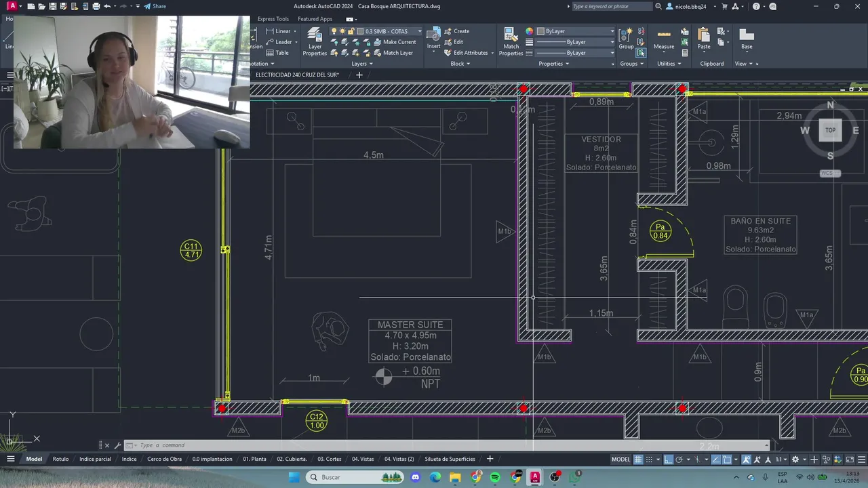This screenshot has height=488, width=868.
Task: Click the Match Layer tool
Action: pos(393,53)
